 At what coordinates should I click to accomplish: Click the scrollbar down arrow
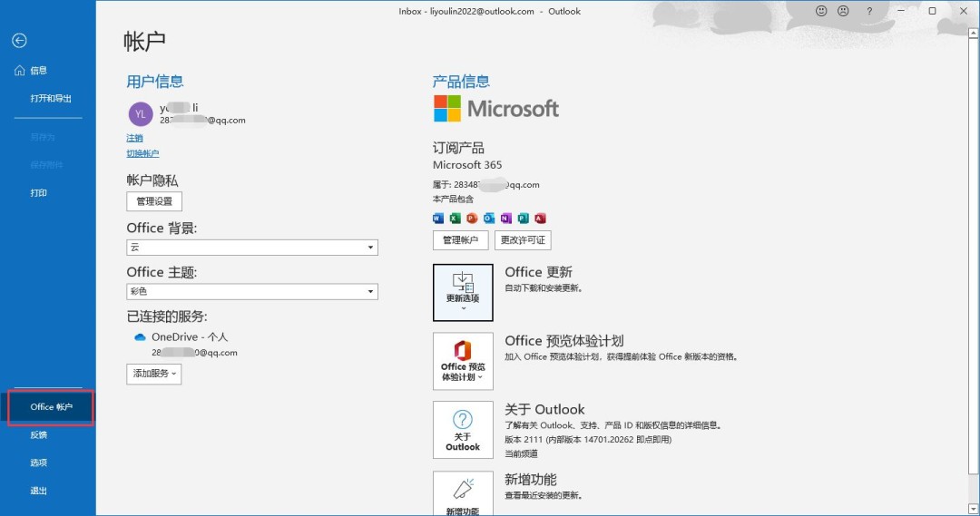pos(974,509)
